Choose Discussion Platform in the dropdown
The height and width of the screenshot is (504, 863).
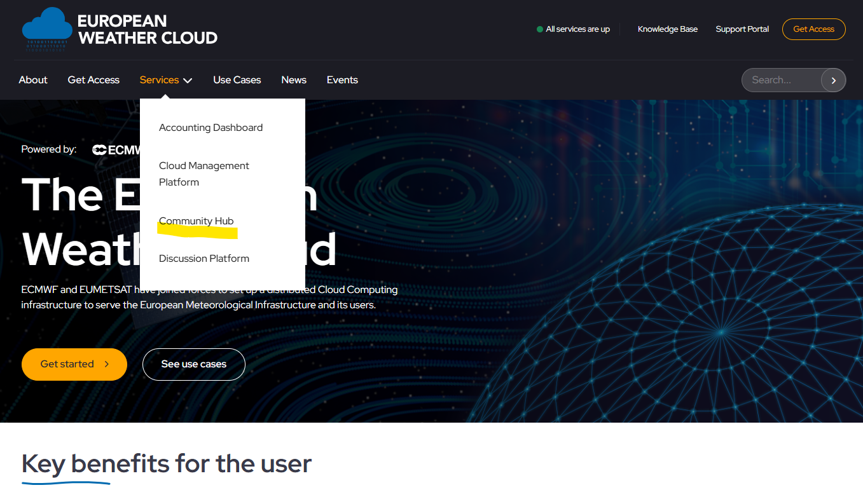tap(204, 259)
